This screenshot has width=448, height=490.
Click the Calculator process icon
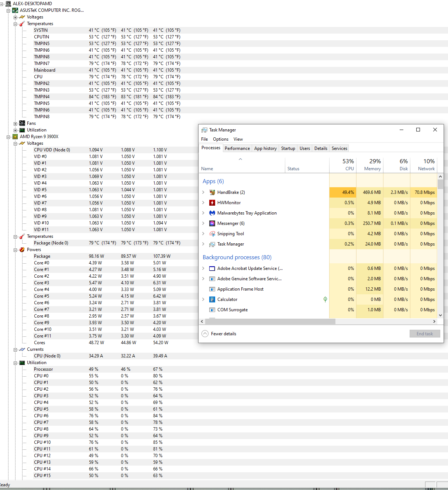212,299
